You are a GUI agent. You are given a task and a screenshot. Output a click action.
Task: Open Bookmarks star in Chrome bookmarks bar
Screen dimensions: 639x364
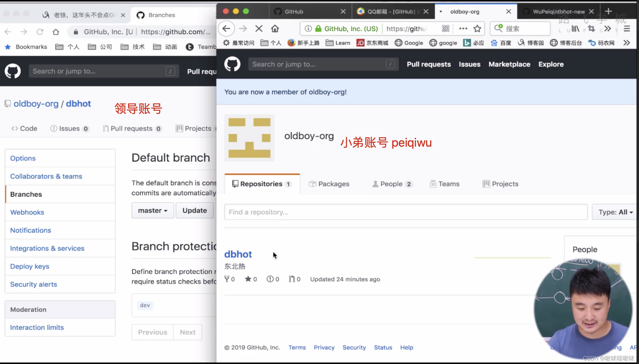click(8, 47)
